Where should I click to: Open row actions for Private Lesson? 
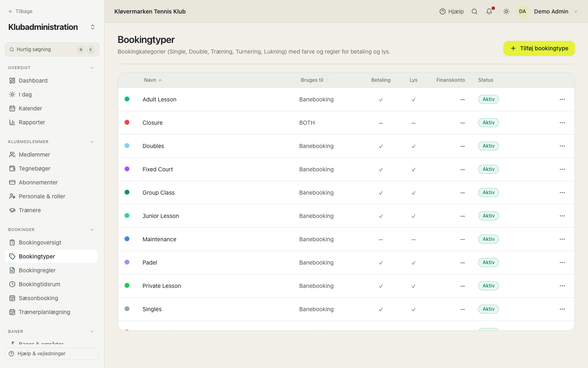point(562,286)
